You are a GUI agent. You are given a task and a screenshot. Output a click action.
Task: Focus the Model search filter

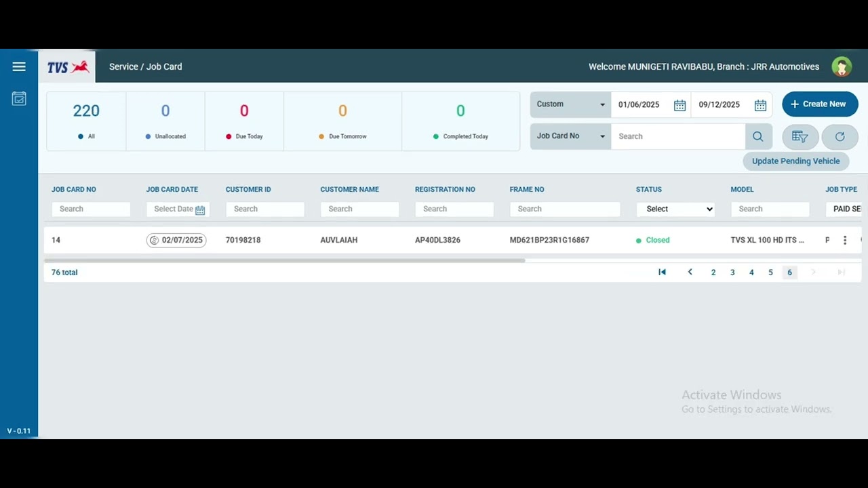[770, 209]
